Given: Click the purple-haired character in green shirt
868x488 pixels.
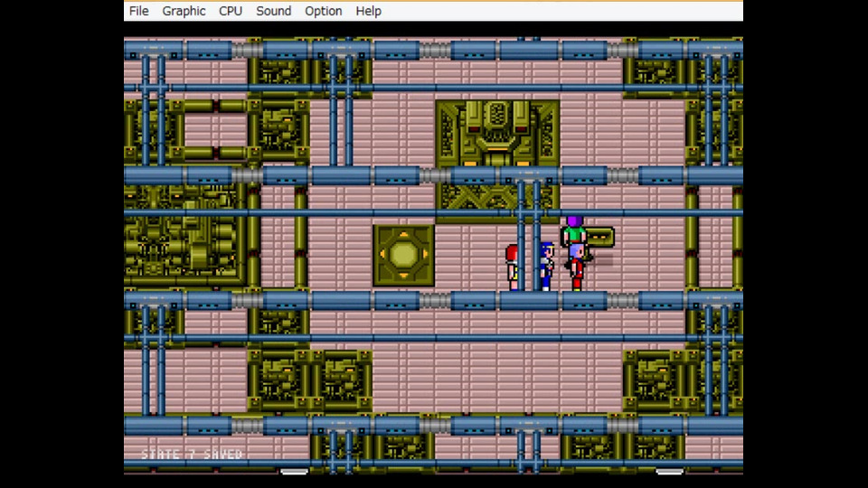Looking at the screenshot, I should 574,230.
